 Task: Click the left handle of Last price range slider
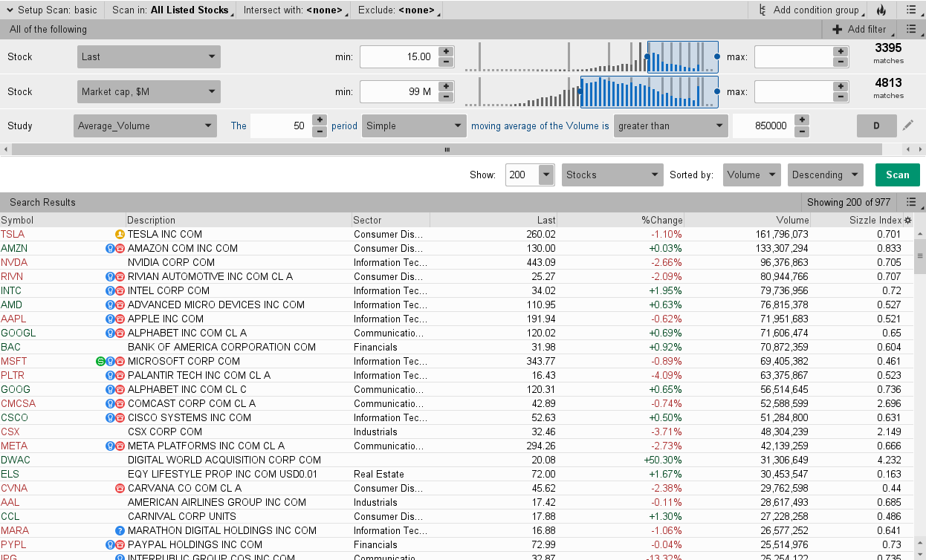tap(647, 56)
